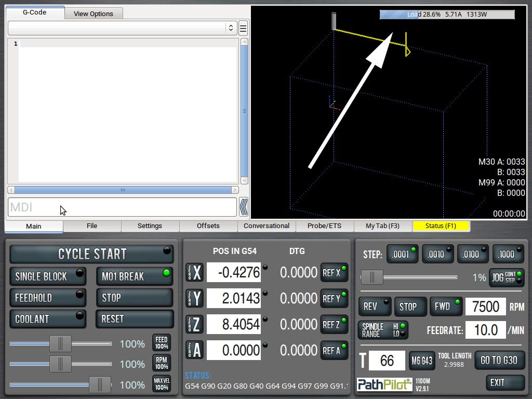Switch to the Offsets tab

point(208,226)
